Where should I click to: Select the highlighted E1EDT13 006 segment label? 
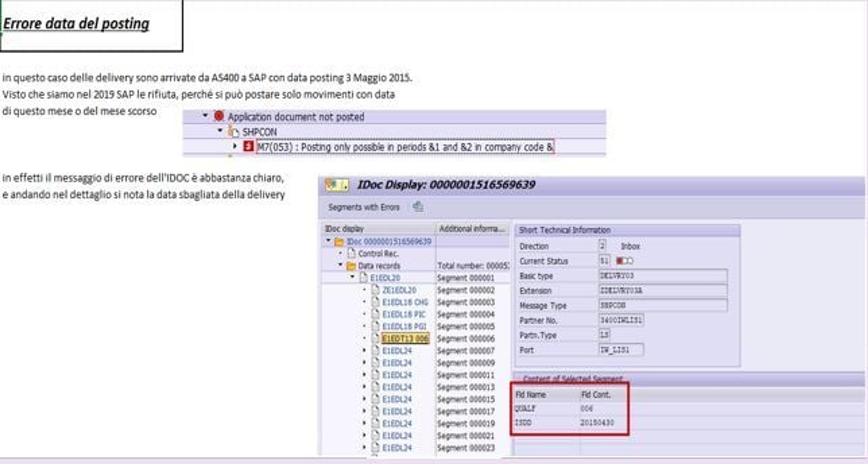click(x=405, y=338)
